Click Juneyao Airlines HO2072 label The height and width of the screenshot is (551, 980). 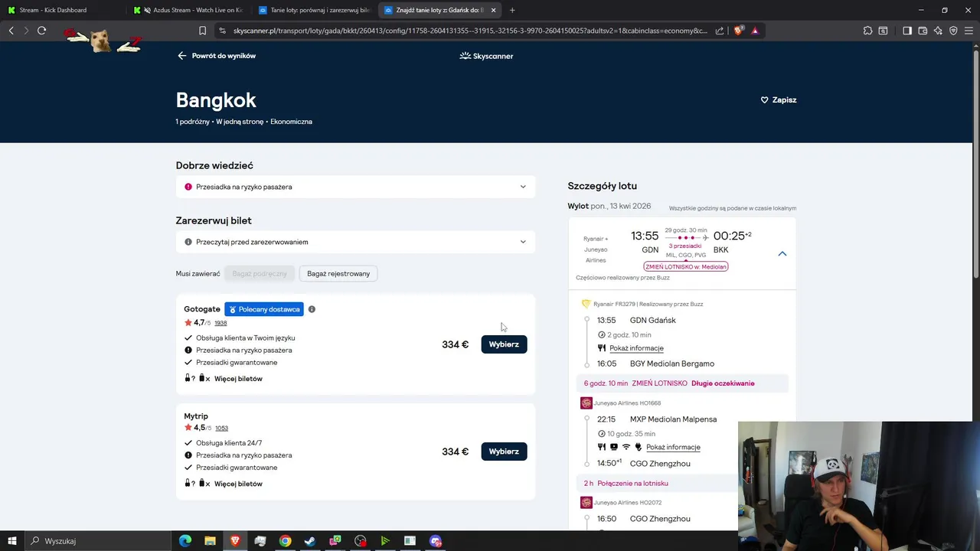click(627, 503)
